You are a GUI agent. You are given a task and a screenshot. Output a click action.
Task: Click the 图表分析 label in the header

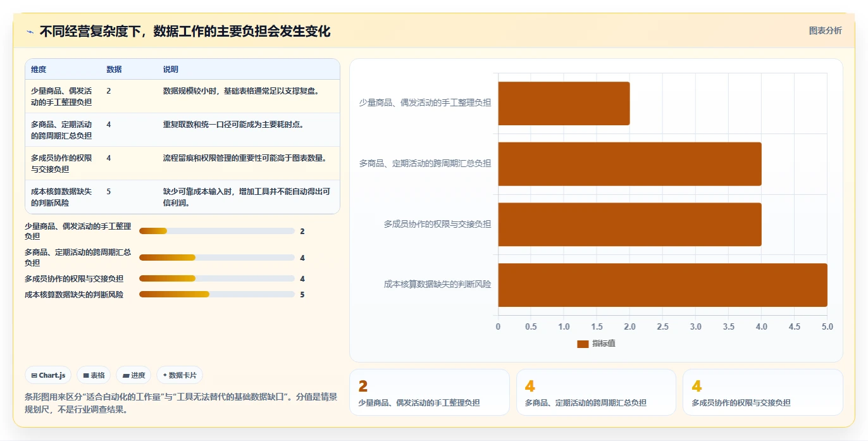825,30
